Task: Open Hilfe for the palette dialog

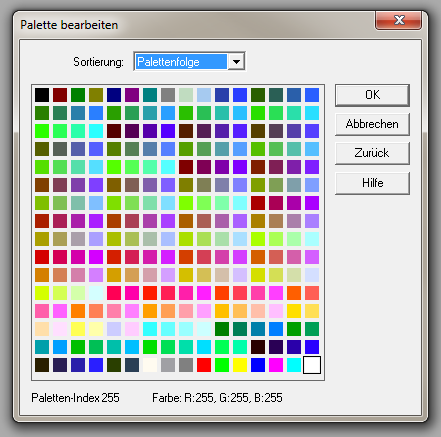Action: pyautogui.click(x=372, y=183)
